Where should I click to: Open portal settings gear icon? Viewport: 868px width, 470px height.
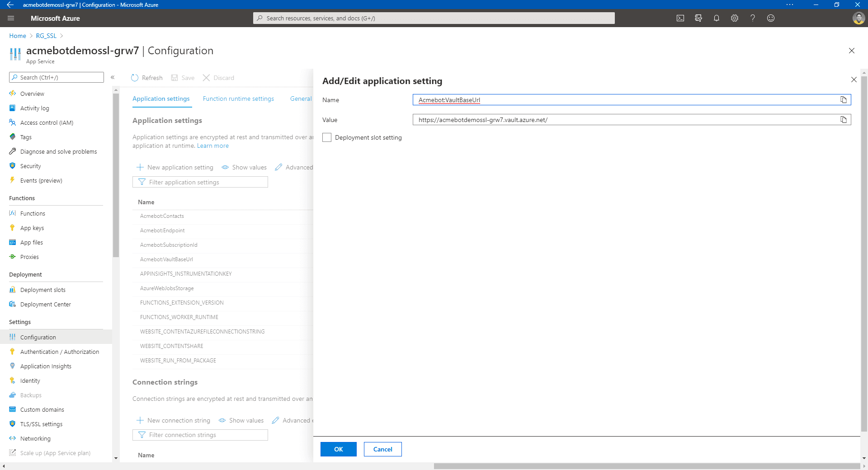pyautogui.click(x=735, y=18)
